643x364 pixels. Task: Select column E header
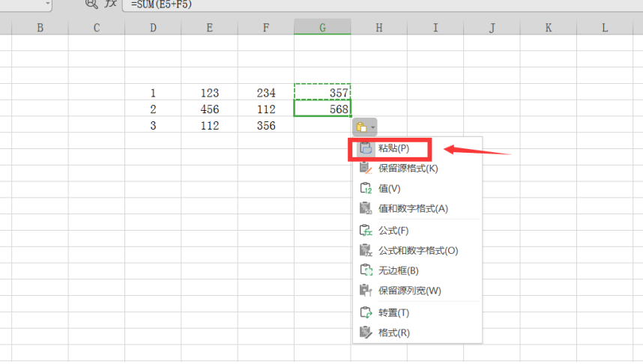(210, 28)
